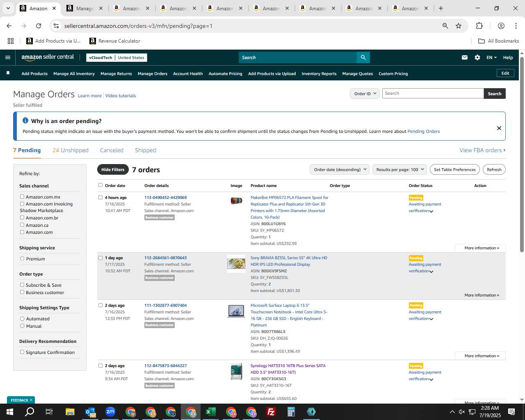Select Automated shipping settings type
The width and height of the screenshot is (525, 420).
click(x=22, y=318)
